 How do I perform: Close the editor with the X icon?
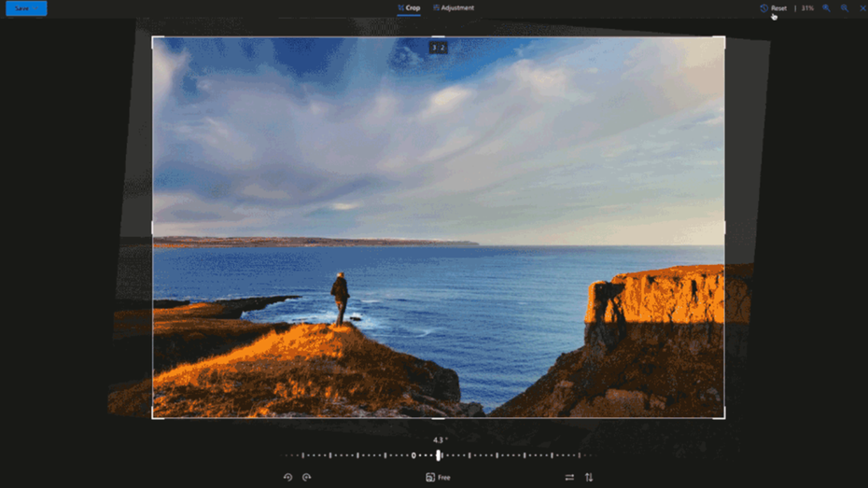point(862,8)
